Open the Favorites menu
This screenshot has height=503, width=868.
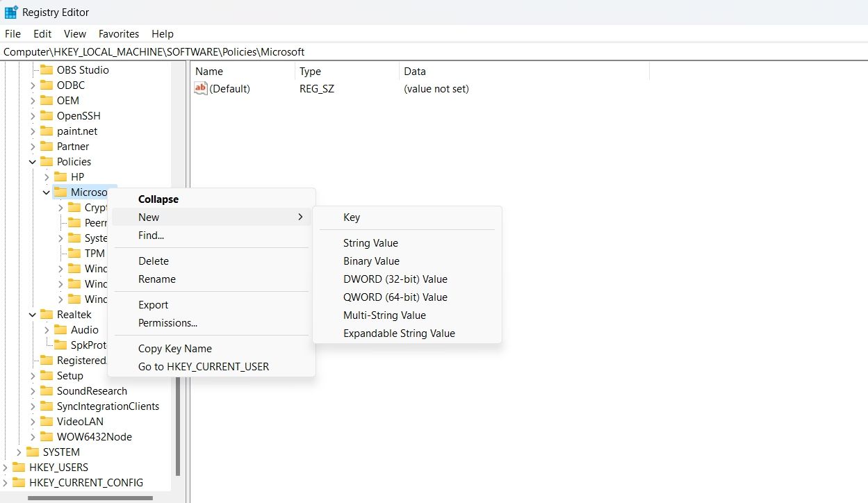pyautogui.click(x=118, y=33)
